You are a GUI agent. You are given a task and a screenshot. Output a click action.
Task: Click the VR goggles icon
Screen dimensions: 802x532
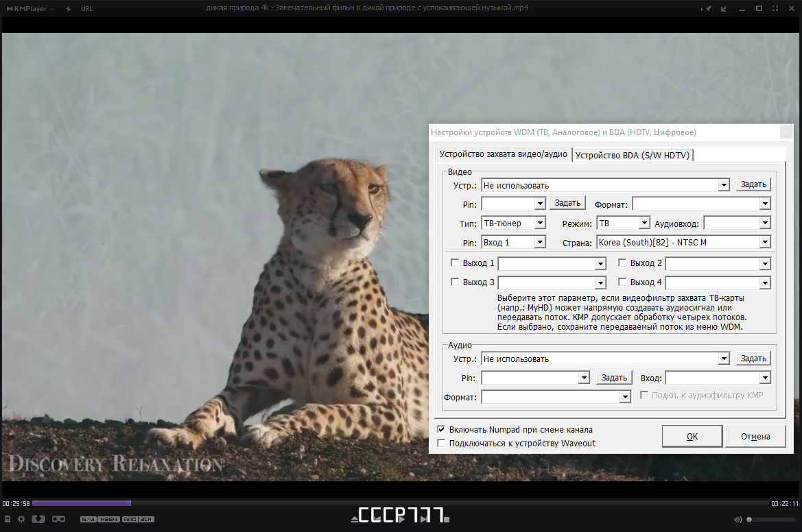(x=59, y=519)
